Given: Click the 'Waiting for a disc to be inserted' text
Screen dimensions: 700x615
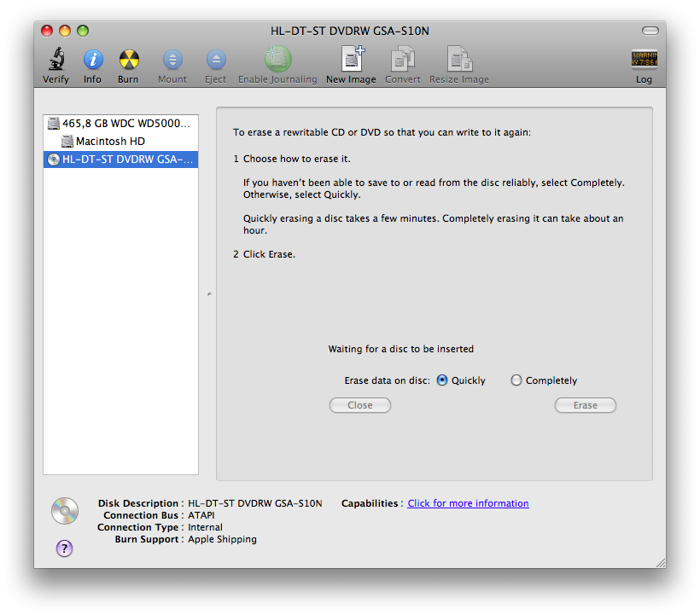Looking at the screenshot, I should click(x=401, y=349).
